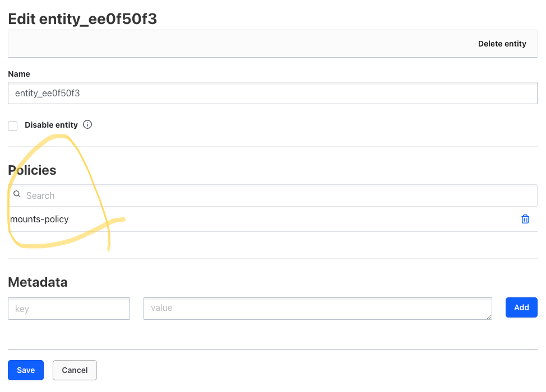Tick the Disable entity checkbox

tap(13, 126)
